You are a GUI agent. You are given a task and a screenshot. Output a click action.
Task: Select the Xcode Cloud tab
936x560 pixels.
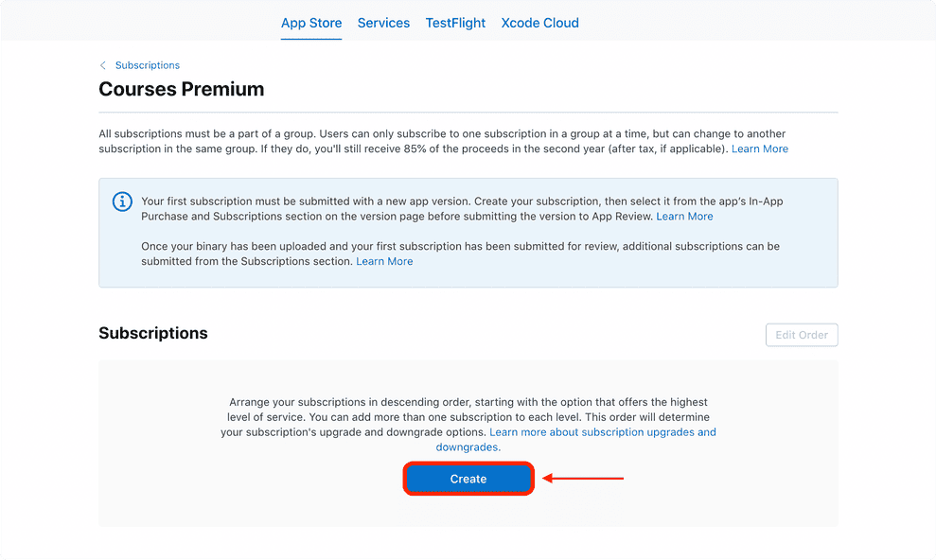point(539,23)
